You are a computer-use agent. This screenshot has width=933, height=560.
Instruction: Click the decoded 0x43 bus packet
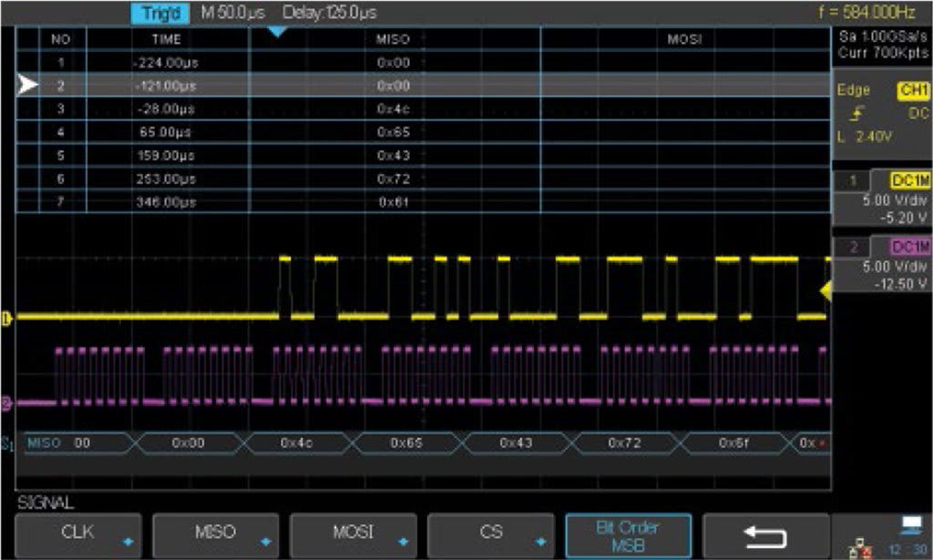tap(516, 443)
